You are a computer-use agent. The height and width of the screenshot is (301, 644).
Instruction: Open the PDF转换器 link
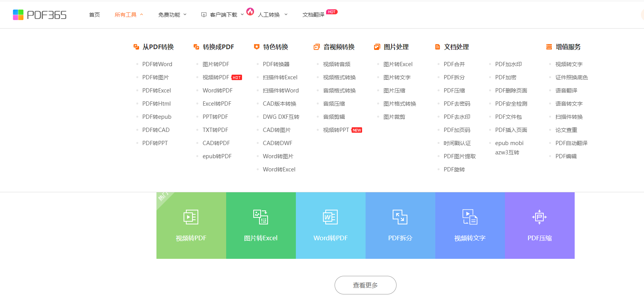(276, 64)
